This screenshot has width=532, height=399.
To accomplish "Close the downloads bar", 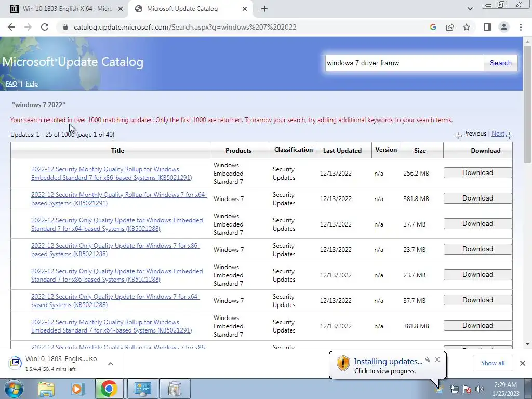I will (x=523, y=363).
